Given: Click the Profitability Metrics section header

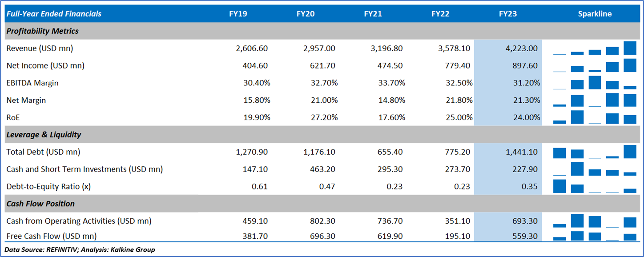Looking at the screenshot, I should click(43, 31).
